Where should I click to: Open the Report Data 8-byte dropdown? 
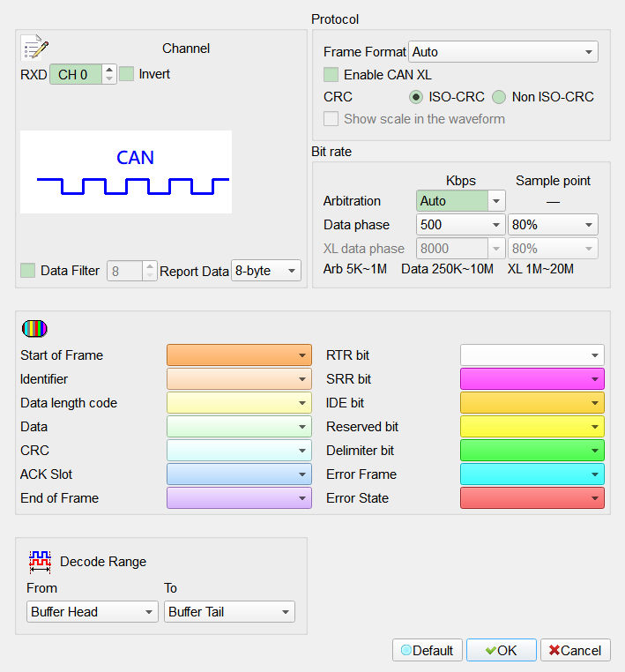265,271
